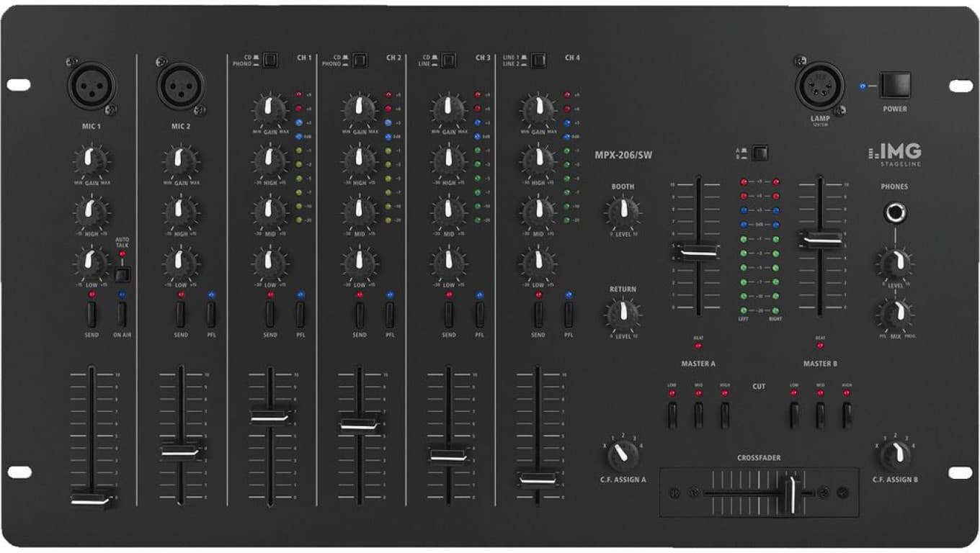Switch the CH 3 CD/LINE input selector

click(448, 60)
